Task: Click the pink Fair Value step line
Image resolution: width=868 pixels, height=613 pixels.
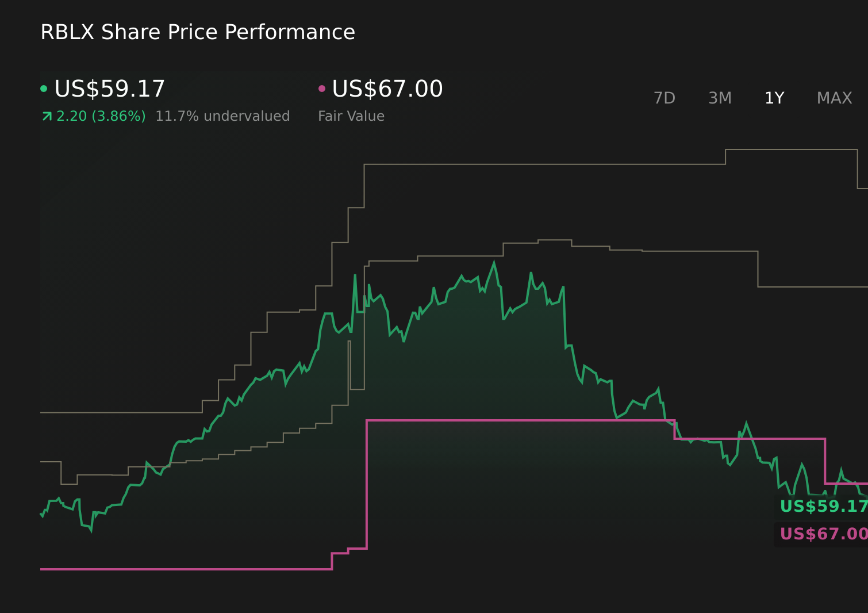Action: click(x=517, y=420)
